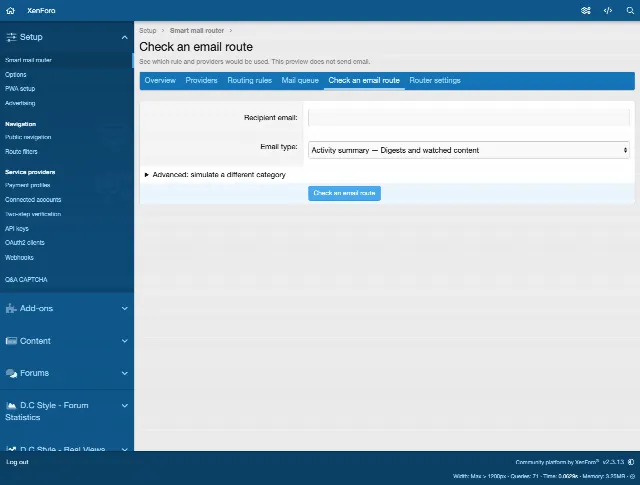
Task: Click the Add-ons section label
Action: click(36, 309)
